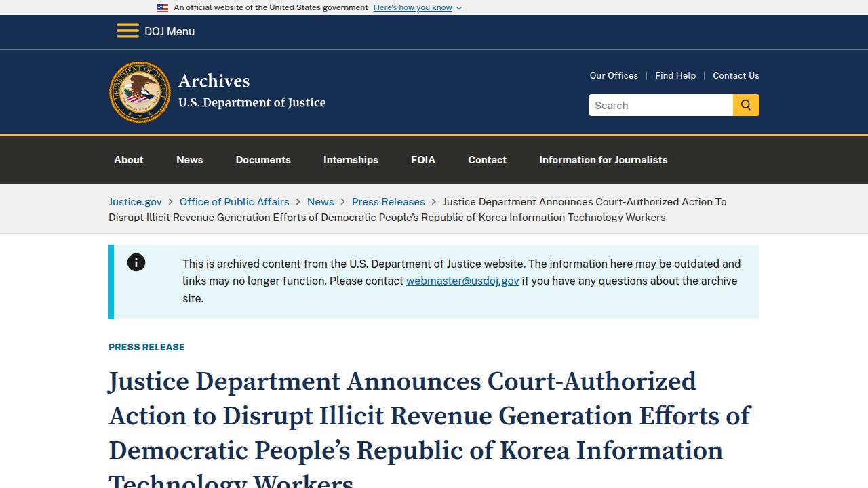Click the current page title in breadcrumb
This screenshot has height=488, width=868.
[418, 209]
